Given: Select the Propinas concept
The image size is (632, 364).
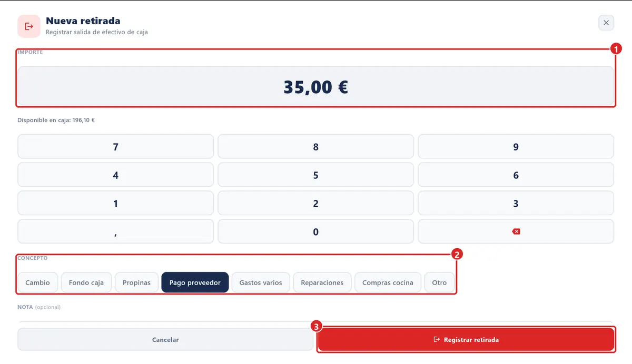Looking at the screenshot, I should (136, 282).
